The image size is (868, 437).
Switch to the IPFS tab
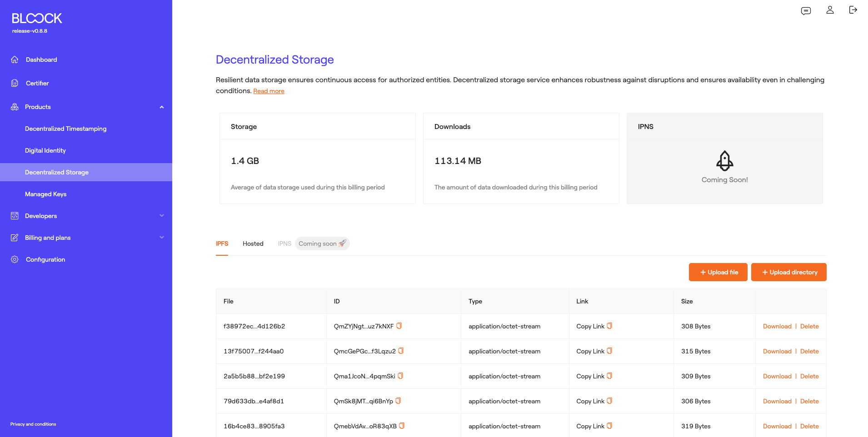pos(222,243)
